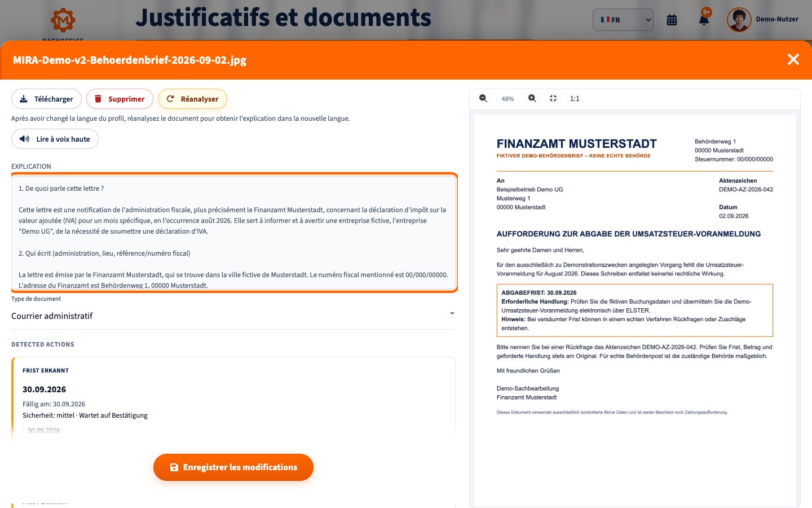Zoom out the document preview
Image resolution: width=812 pixels, height=508 pixels.
[x=483, y=98]
